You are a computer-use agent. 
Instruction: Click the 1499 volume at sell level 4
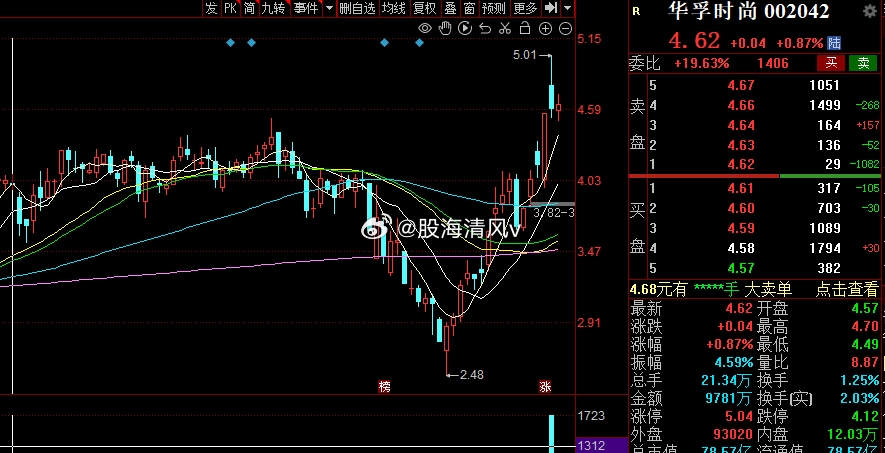[x=825, y=105]
